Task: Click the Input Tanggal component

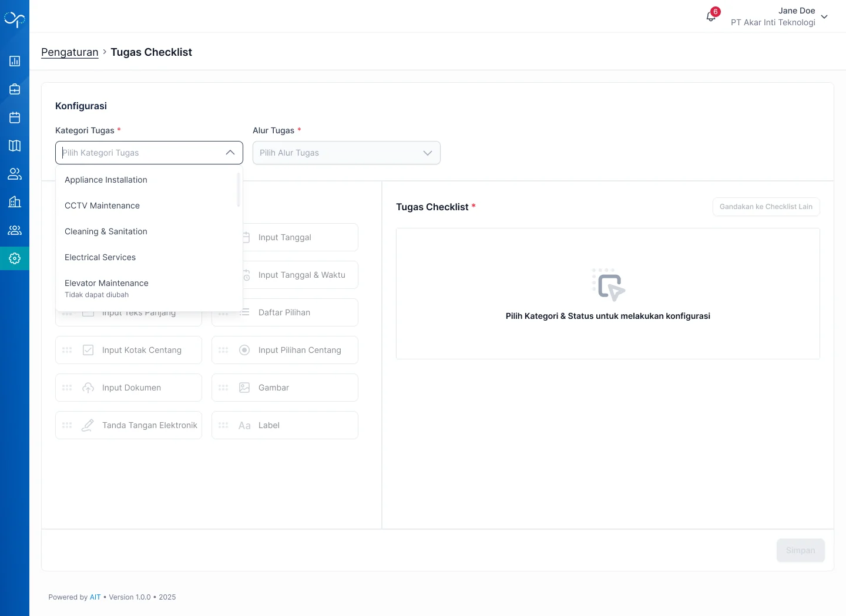Action: click(x=300, y=237)
